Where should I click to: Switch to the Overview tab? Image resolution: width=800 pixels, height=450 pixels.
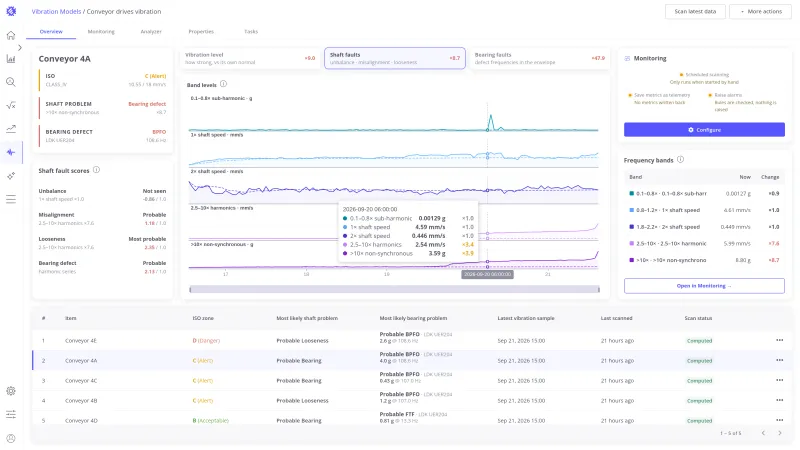click(51, 32)
